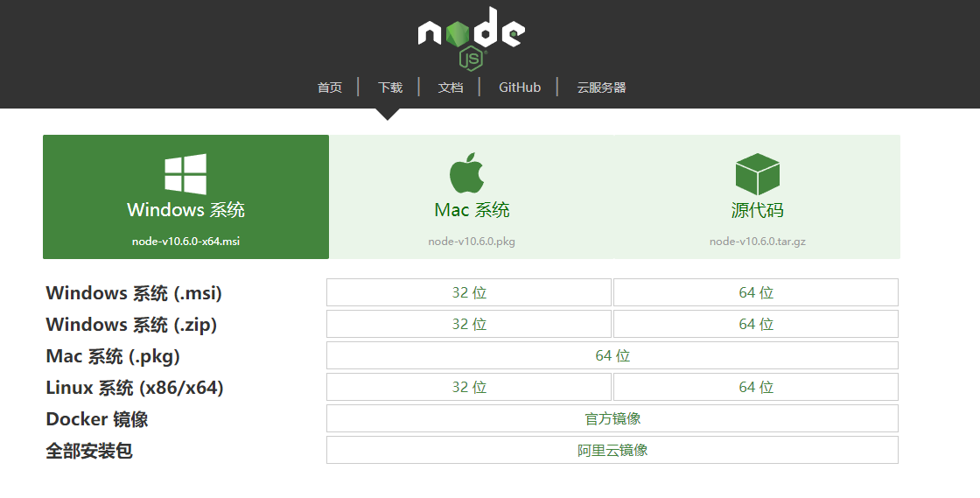Click the Node.js logo in the header

coord(472,38)
